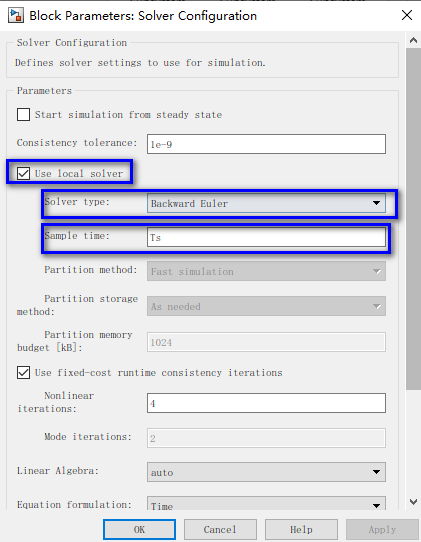This screenshot has width=421, height=542.
Task: Close the Block Parameters dialog
Action: (407, 15)
